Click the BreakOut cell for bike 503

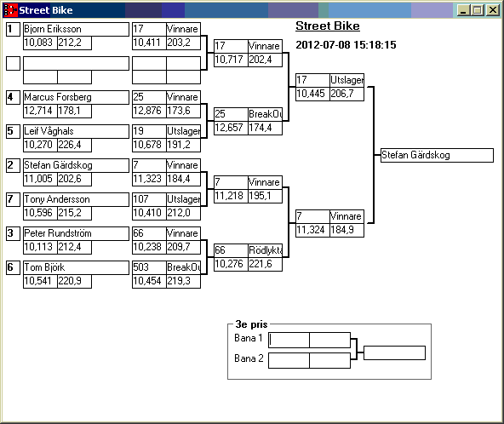[184, 267]
